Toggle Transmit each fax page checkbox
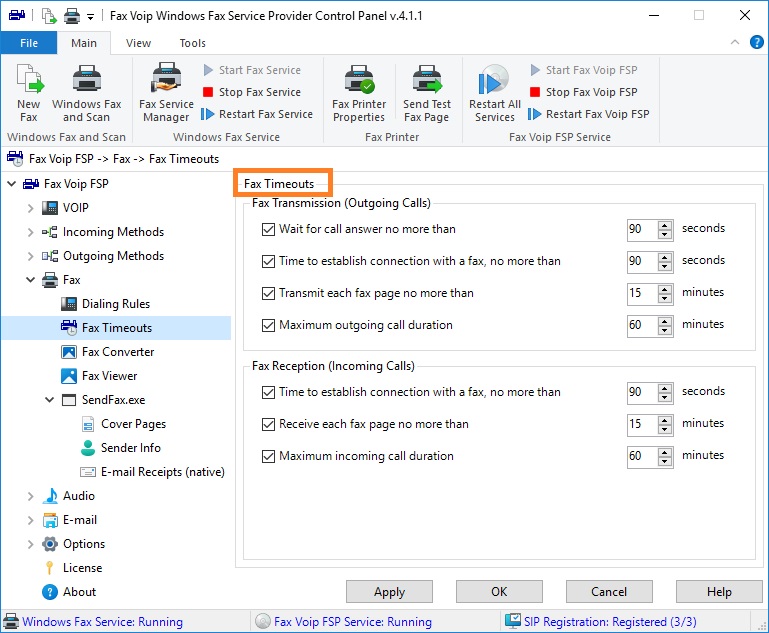769x633 pixels. 268,293
